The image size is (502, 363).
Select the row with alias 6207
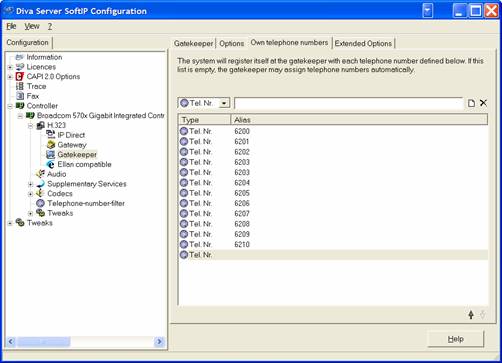(333, 214)
